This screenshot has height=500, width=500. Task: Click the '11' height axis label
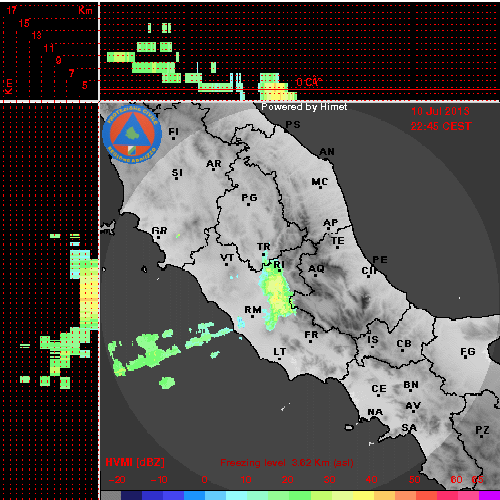pos(49,48)
